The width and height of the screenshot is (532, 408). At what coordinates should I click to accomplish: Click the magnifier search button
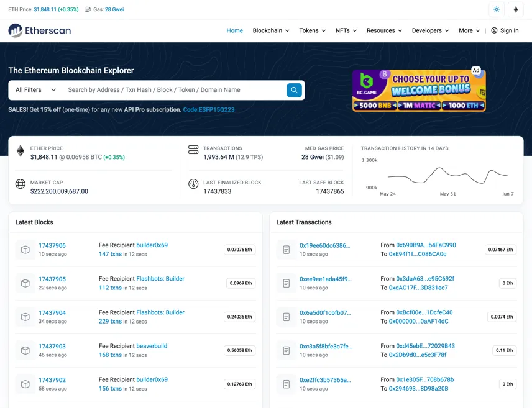coord(294,90)
